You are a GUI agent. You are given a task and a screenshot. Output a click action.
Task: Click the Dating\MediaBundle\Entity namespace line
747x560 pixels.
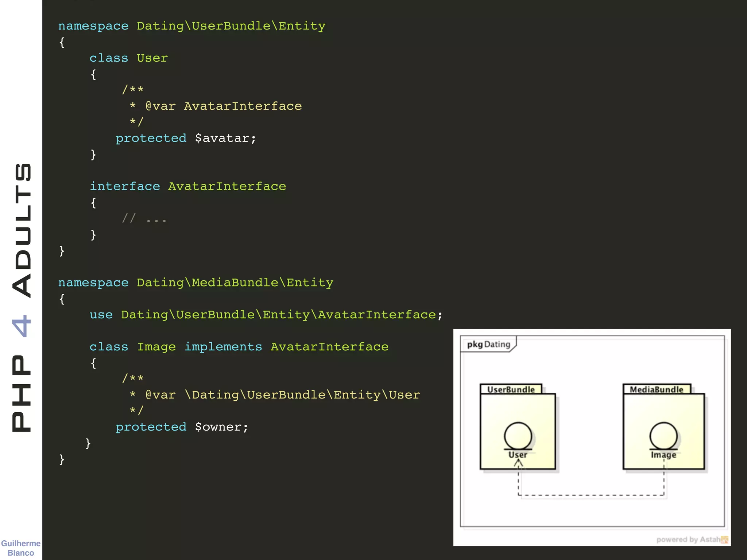tap(196, 283)
